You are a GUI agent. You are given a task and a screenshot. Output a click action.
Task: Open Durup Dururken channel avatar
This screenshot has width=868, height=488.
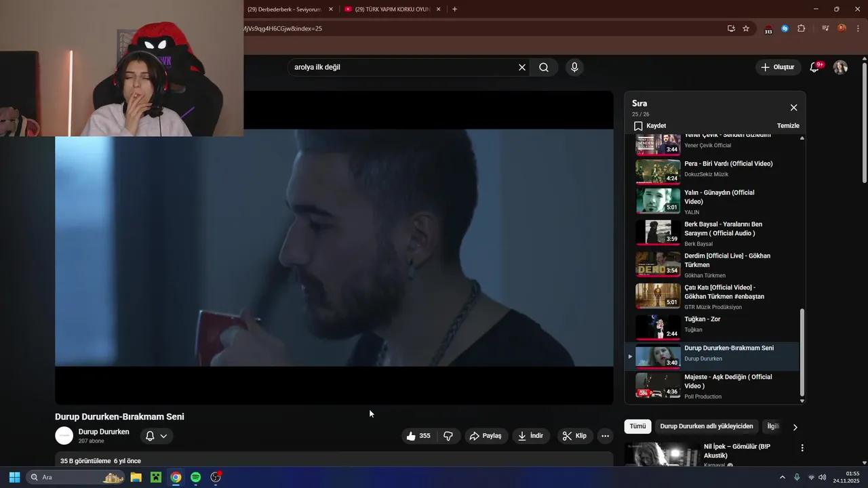(x=64, y=436)
